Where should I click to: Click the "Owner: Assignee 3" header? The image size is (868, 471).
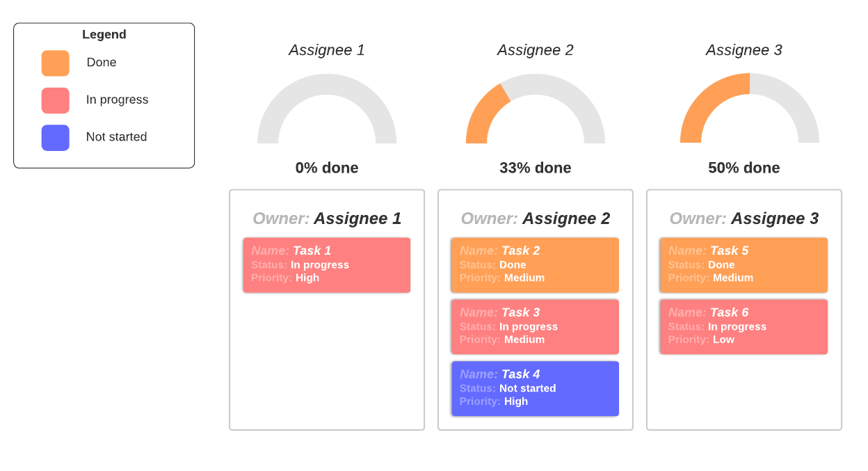744,218
